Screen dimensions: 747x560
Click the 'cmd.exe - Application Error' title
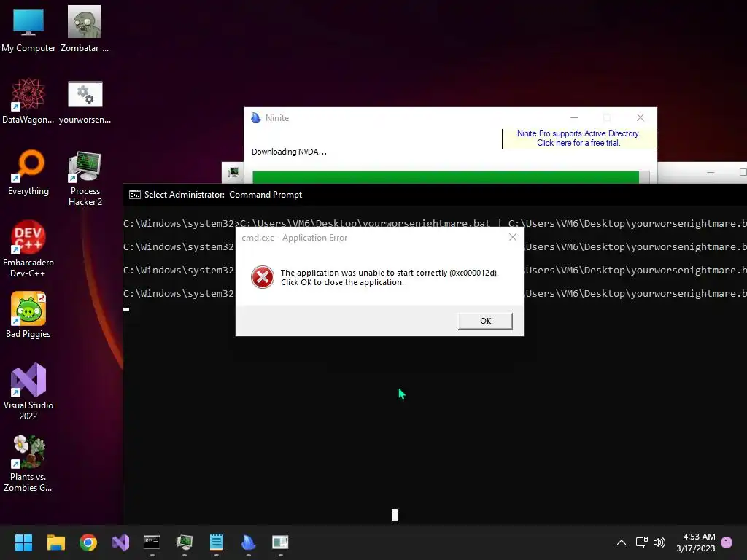pyautogui.click(x=295, y=238)
